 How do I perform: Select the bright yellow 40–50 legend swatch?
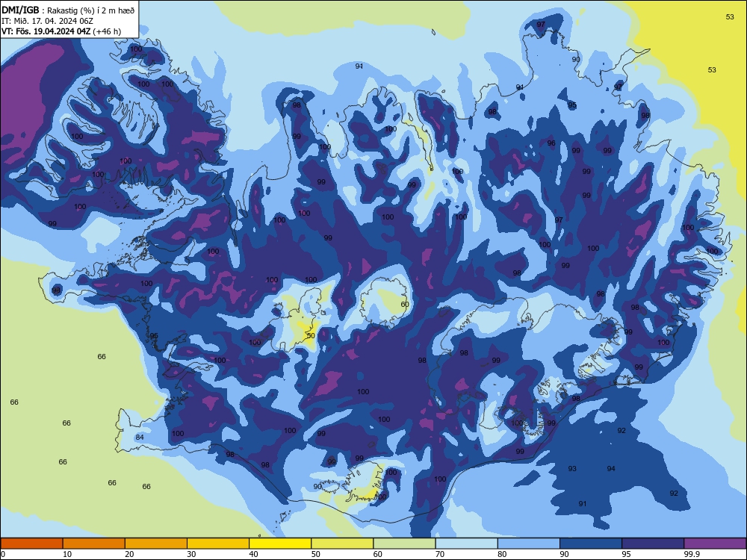[280, 544]
